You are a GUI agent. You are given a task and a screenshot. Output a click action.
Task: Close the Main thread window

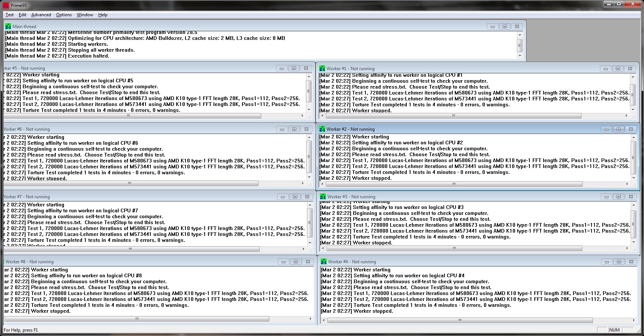click(517, 26)
